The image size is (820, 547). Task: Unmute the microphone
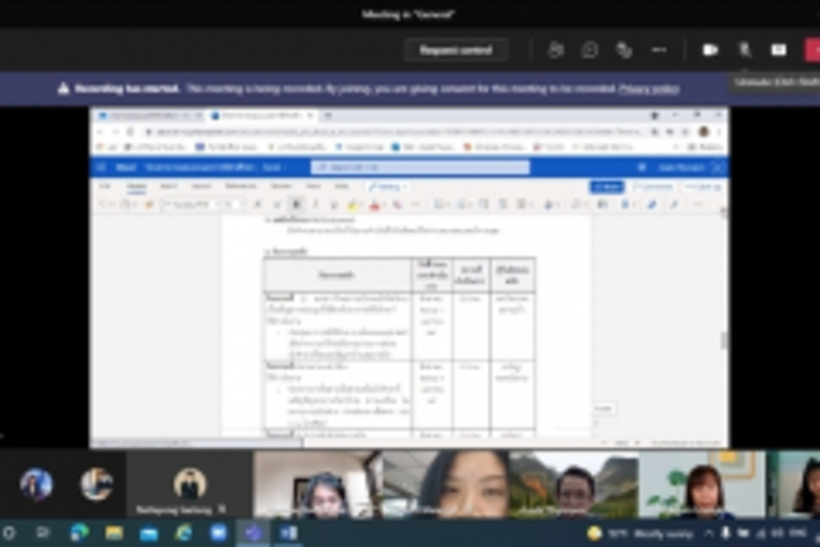(744, 50)
